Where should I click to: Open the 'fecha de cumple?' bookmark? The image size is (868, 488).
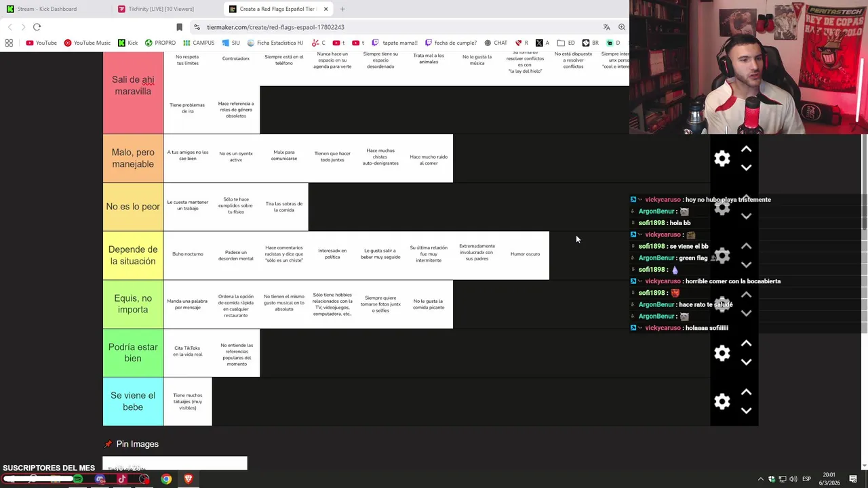[450, 43]
